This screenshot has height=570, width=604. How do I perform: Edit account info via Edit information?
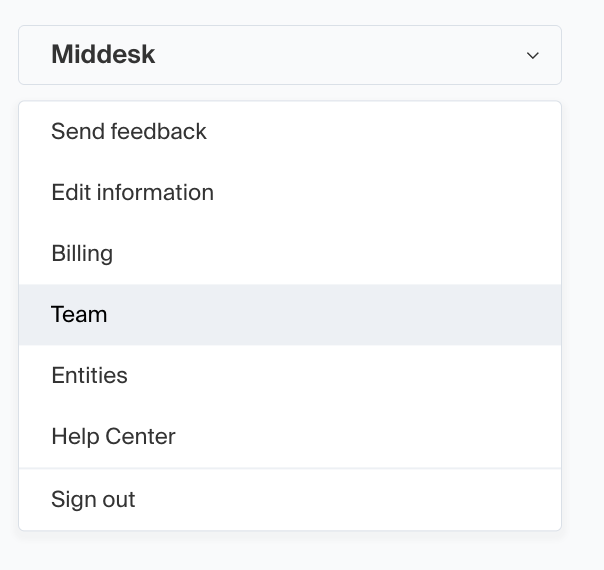[x=132, y=193]
